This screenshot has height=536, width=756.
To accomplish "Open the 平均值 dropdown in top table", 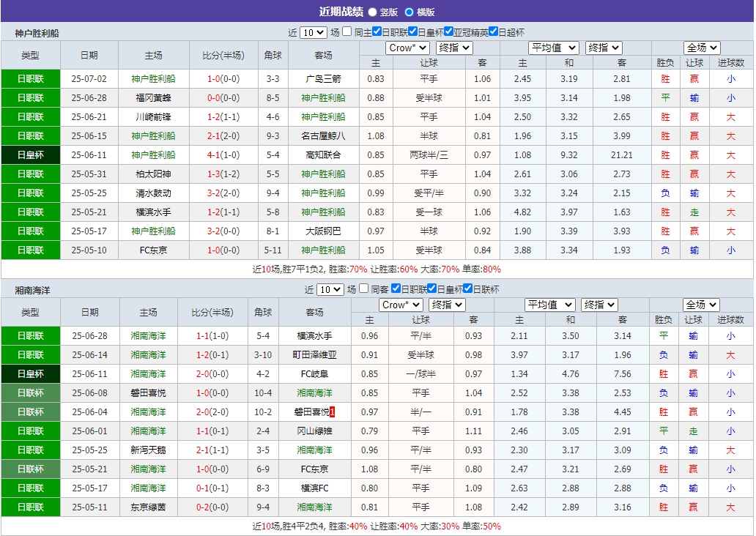I will [554, 48].
